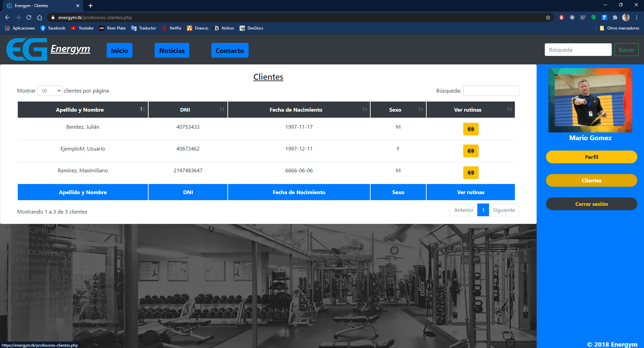The image size is (644, 348).
Task: Click the Energym brand link
Action: pyautogui.click(x=70, y=49)
